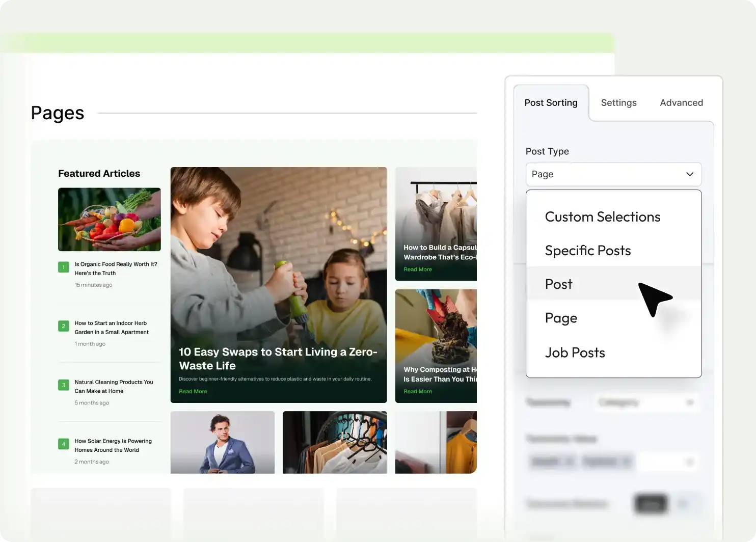Click the man in blue blazer thumbnail
The image size is (756, 542).
[x=223, y=442]
